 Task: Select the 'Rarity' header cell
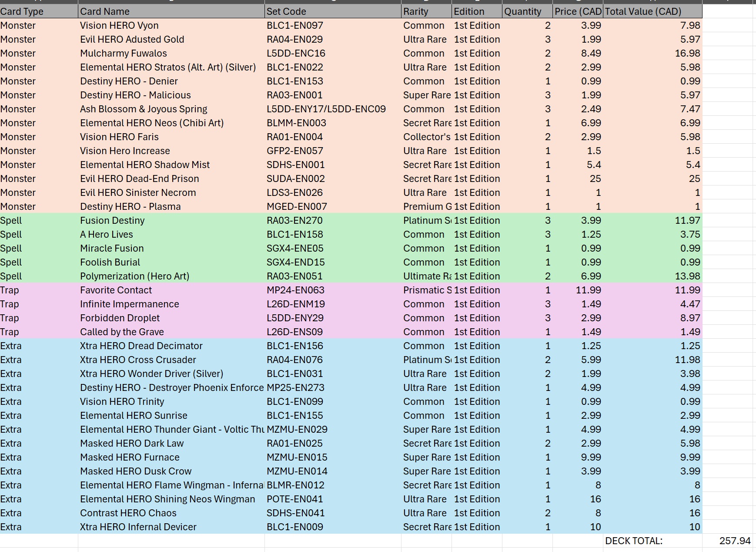[x=426, y=11]
